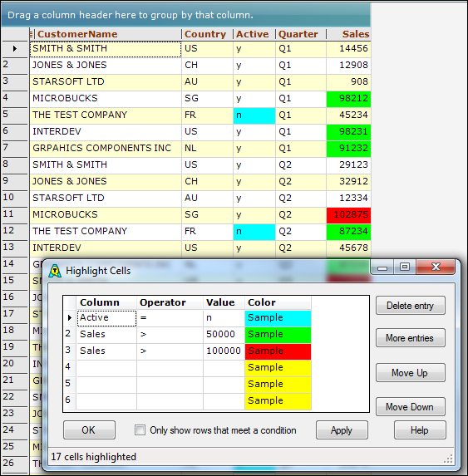Click the dialog's Value header
468x476 pixels.
(224, 302)
